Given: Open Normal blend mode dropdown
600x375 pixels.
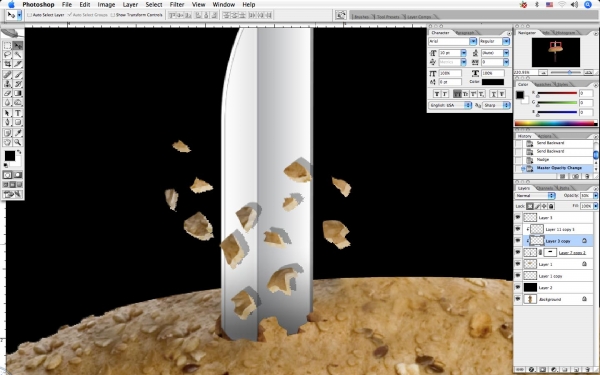Looking at the screenshot, I should [535, 196].
